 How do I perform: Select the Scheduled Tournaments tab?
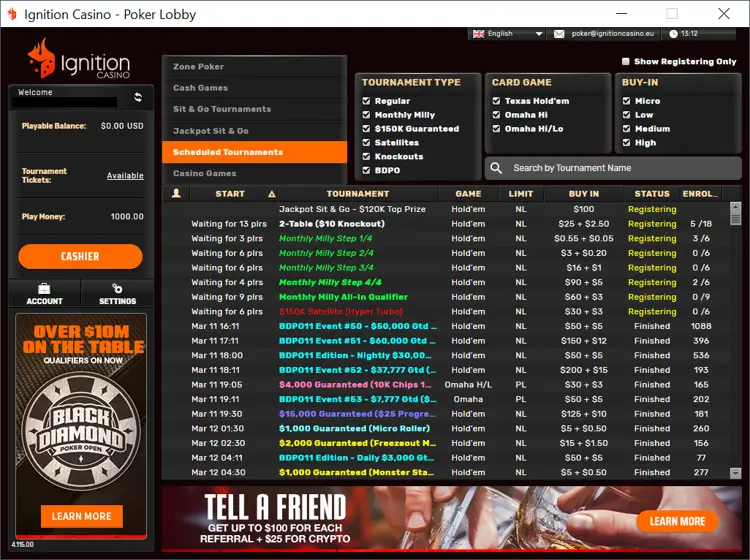[254, 152]
